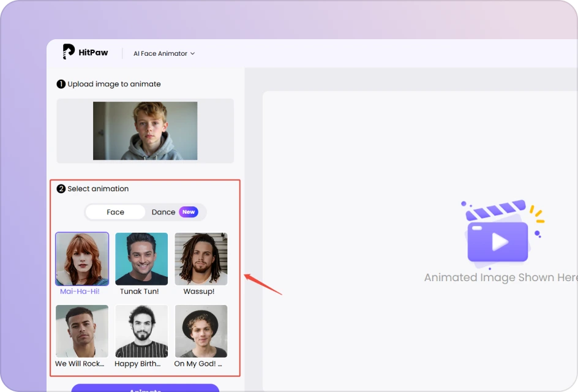Select the Happy Birthday animation
The width and height of the screenshot is (578, 392).
pos(141,331)
